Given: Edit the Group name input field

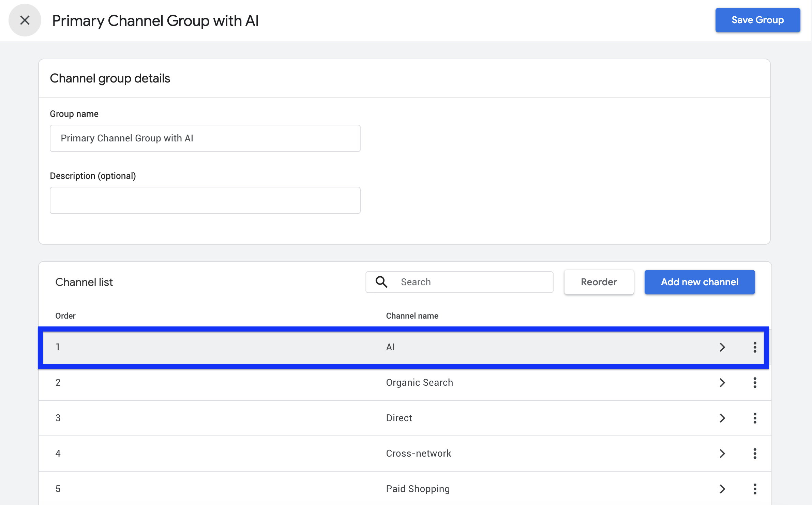Looking at the screenshot, I should point(205,138).
